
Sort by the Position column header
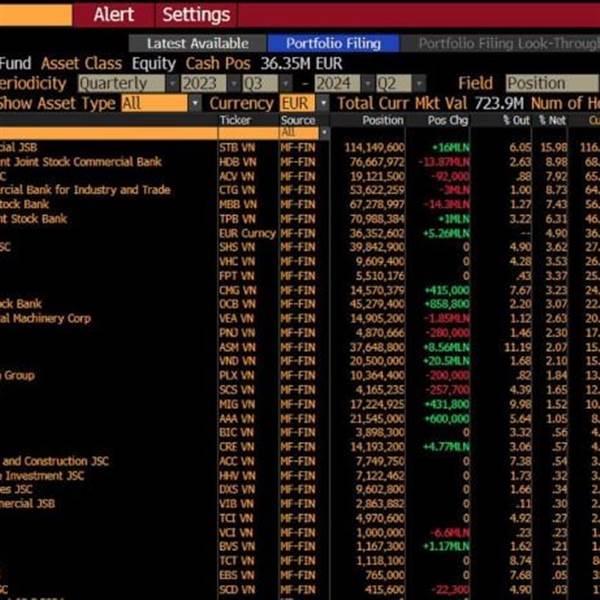pyautogui.click(x=383, y=121)
